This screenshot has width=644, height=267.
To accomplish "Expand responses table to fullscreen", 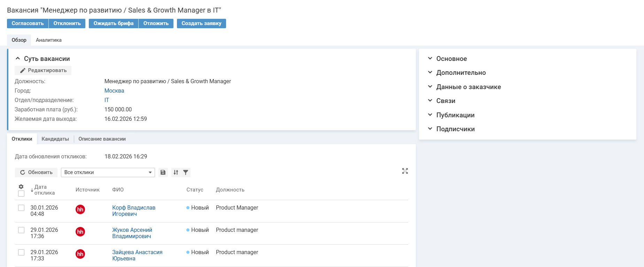I will [405, 171].
